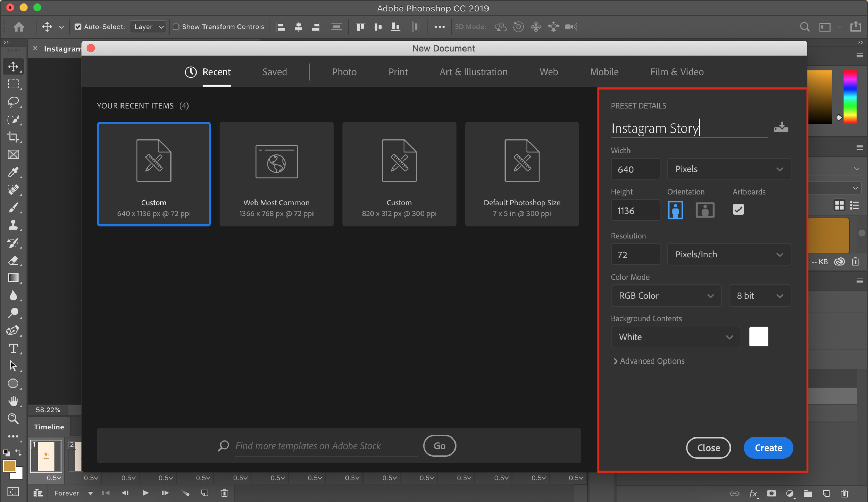Click the hue spectrum slider

(850, 97)
